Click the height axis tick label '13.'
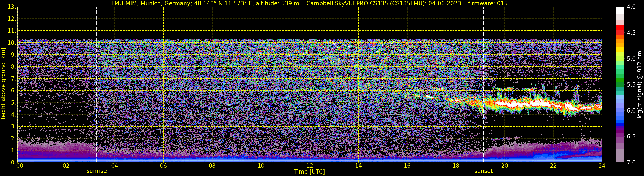Screen dimensions: 644x176 click(12, 7)
